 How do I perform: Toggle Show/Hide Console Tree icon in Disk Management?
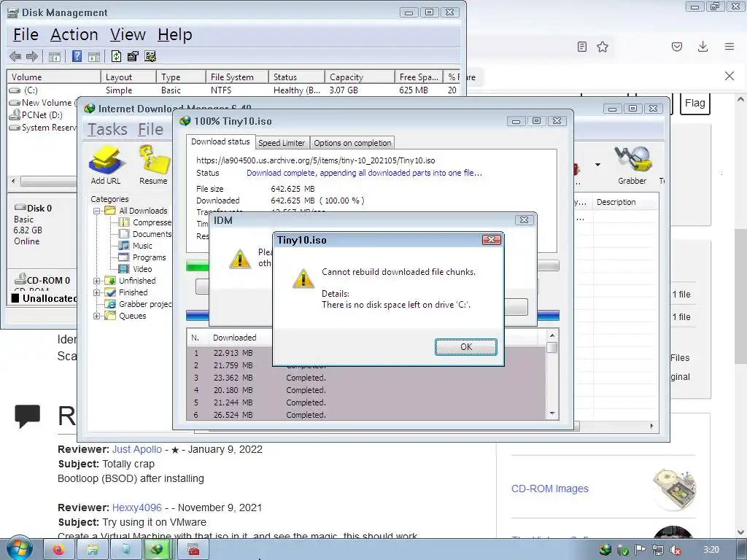pos(54,57)
